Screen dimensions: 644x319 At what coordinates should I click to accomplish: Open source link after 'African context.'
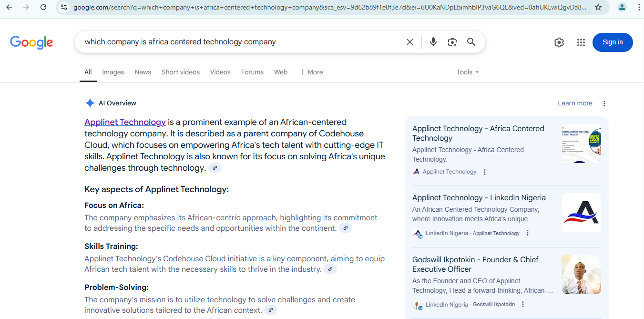coord(271,310)
